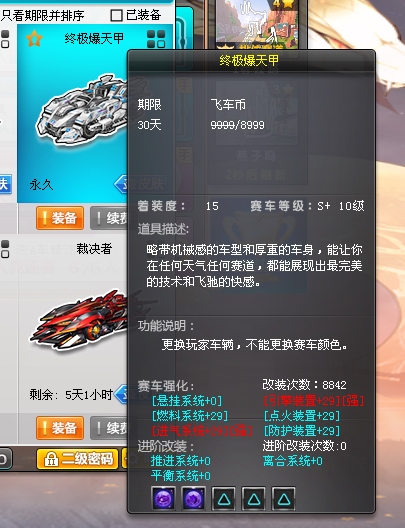Select the white 终极爆天甲 car thumbnail
Image resolution: width=405 pixels, height=528 pixels.
coord(82,110)
